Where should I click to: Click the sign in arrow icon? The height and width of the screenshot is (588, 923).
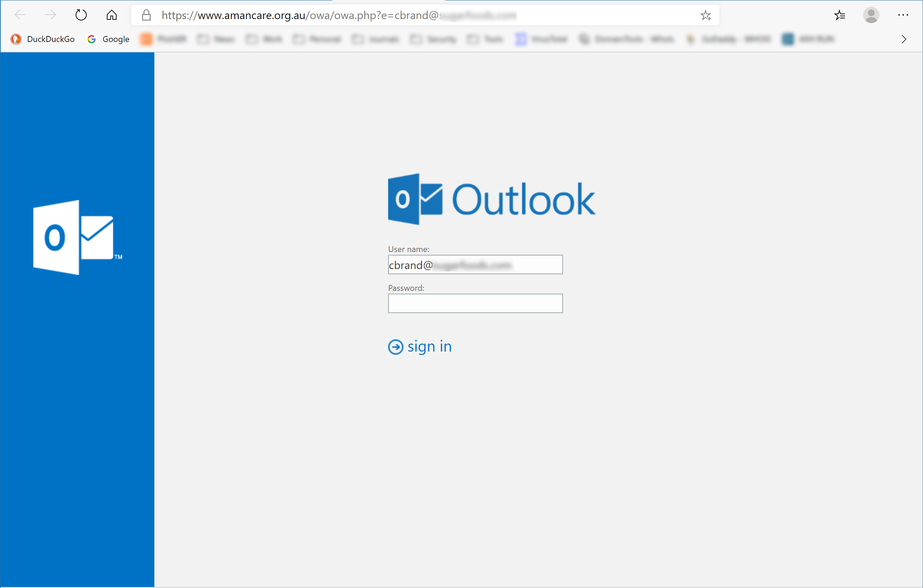coord(395,347)
